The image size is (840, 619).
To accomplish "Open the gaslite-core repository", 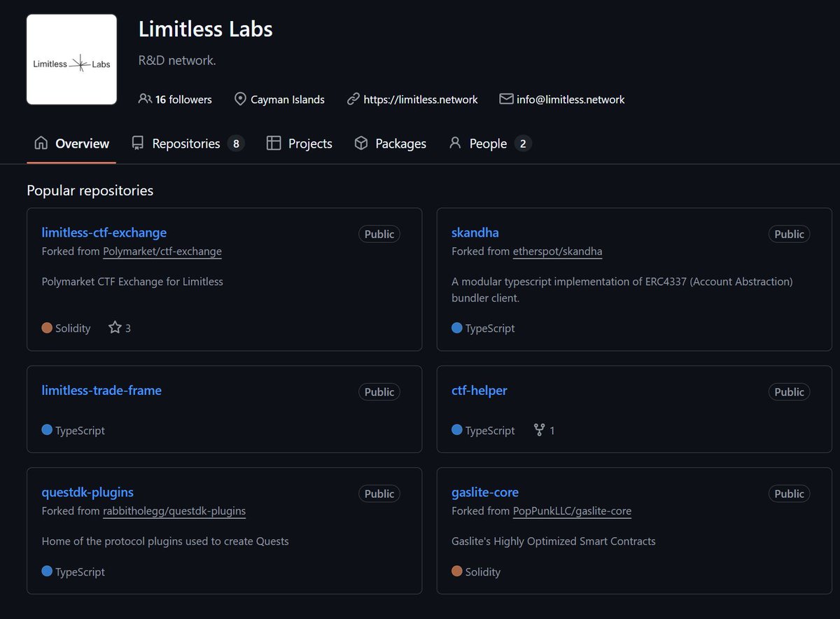I will pos(485,492).
